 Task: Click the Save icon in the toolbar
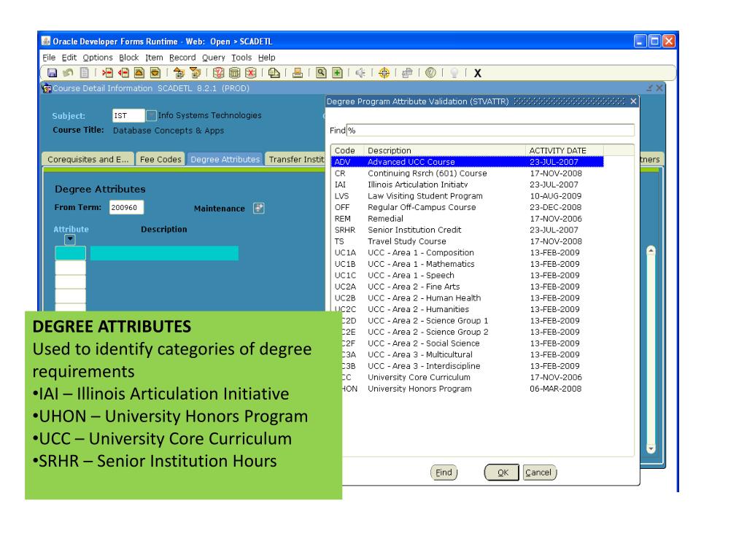pyautogui.click(x=52, y=73)
